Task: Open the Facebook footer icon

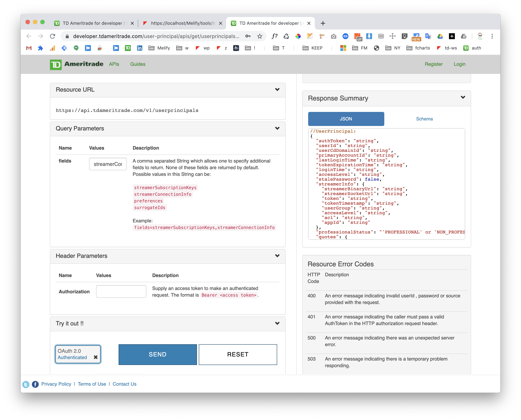Action: [35, 384]
